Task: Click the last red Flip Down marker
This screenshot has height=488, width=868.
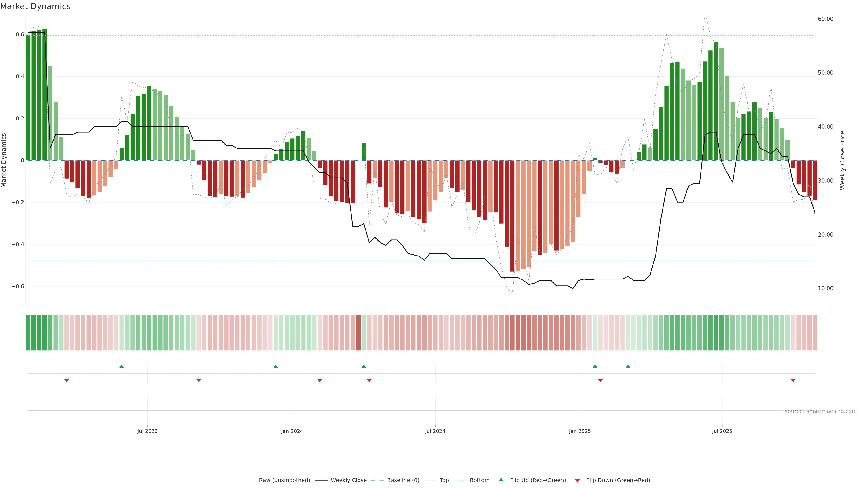Action: click(x=793, y=380)
